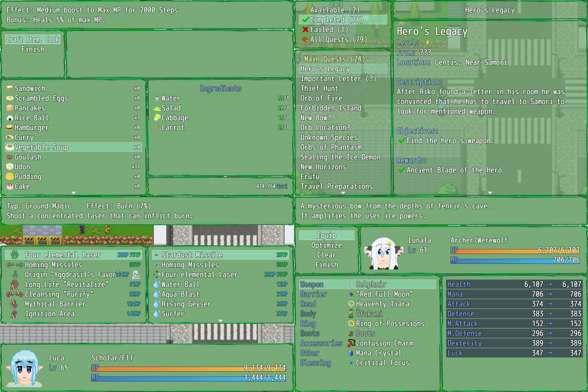The width and height of the screenshot is (588, 392).
Task: Collapse the Main Quests (24) category
Action: pyautogui.click(x=333, y=59)
